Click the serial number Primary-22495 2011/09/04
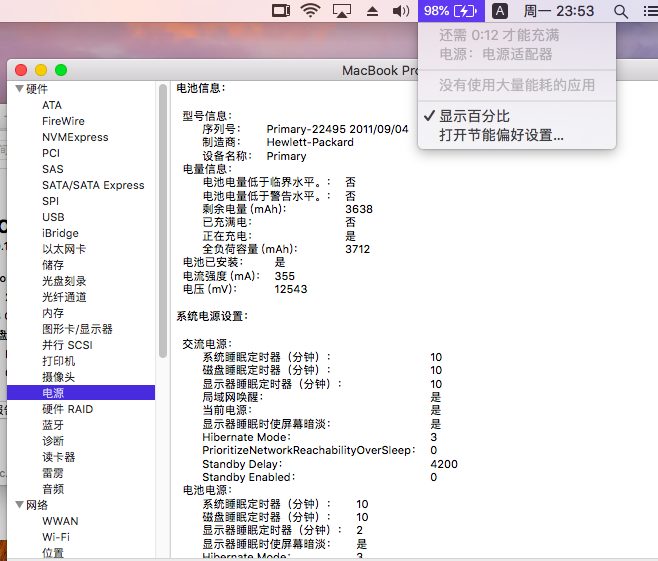658x561 pixels. (337, 129)
